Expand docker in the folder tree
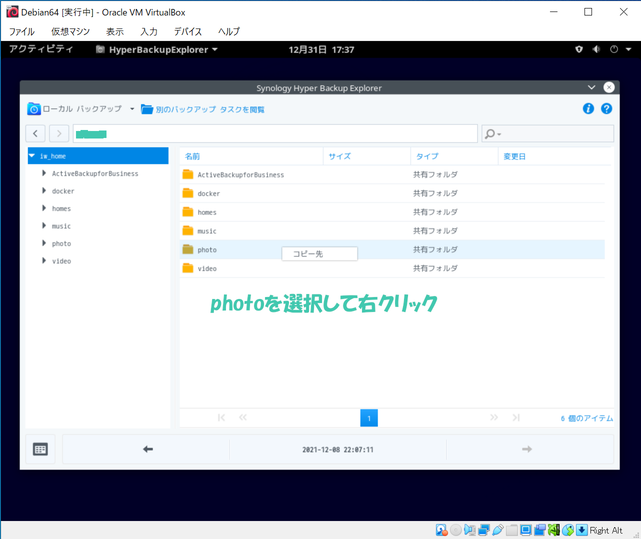 pos(44,191)
